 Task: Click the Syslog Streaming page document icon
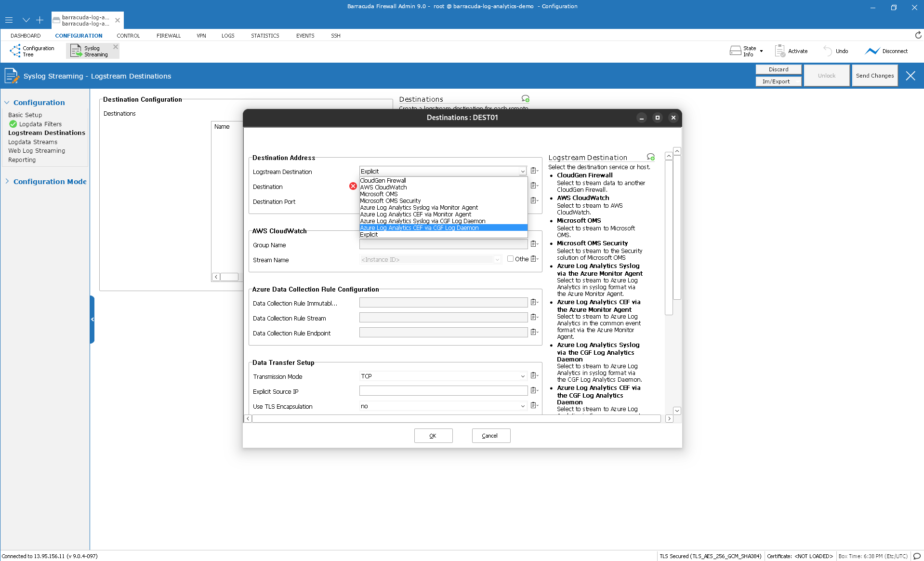pyautogui.click(x=12, y=76)
